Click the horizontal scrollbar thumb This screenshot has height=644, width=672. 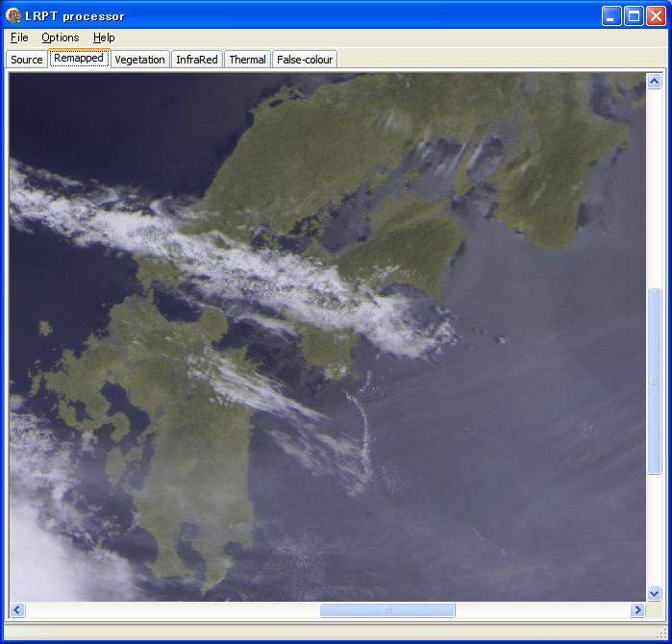pyautogui.click(x=387, y=609)
